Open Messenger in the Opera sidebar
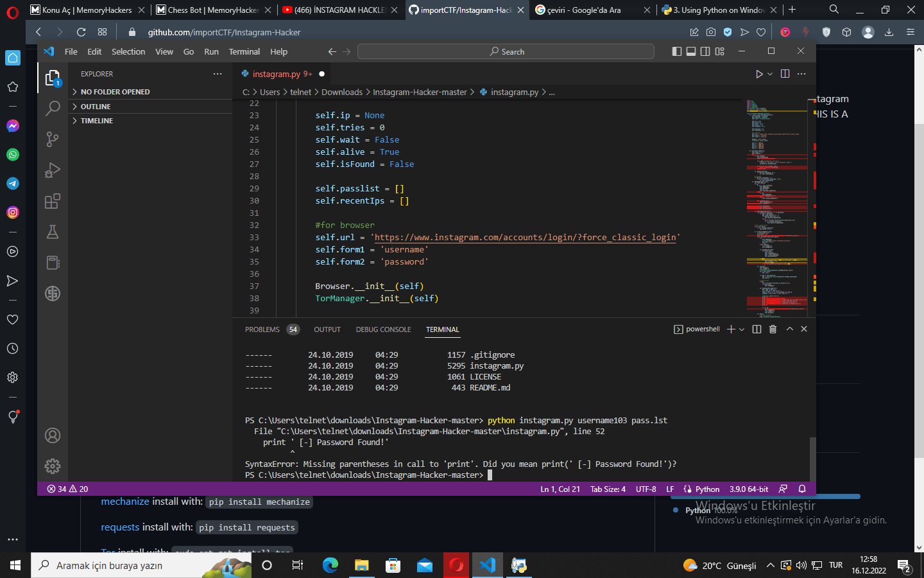 [x=12, y=126]
